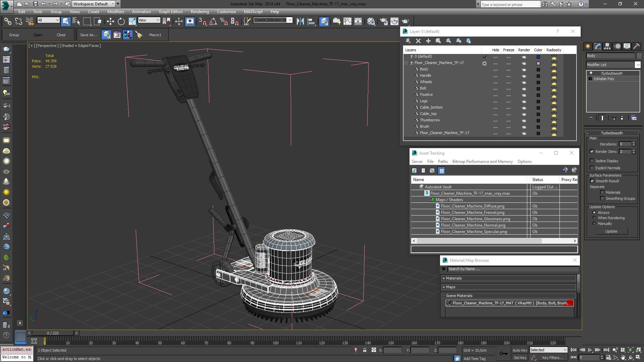Toggle the Angle Snap icon
Screen dimensions: 644x362
click(213, 21)
